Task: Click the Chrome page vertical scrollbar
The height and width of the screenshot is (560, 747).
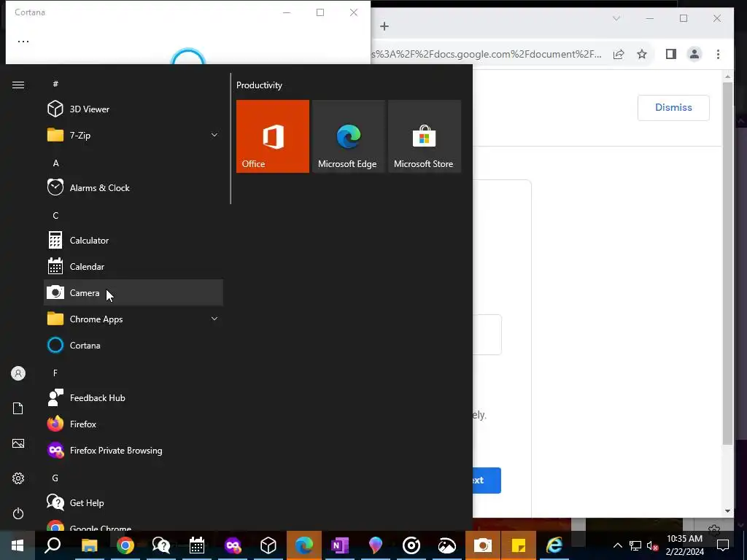Action: tap(727, 263)
